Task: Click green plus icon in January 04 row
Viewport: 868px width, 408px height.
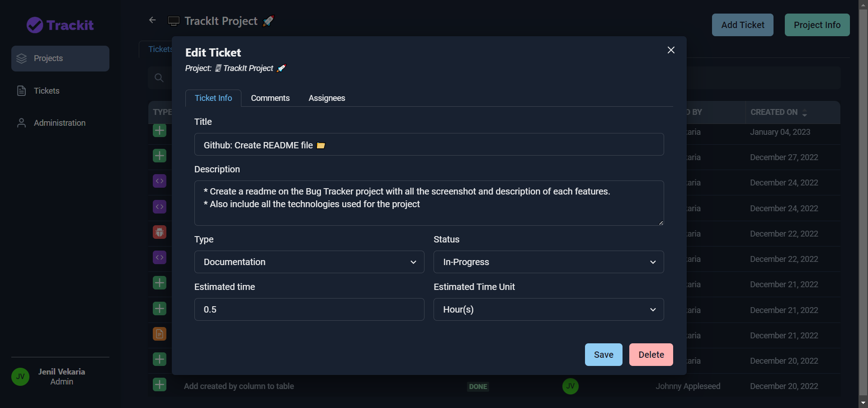Action: click(x=160, y=131)
